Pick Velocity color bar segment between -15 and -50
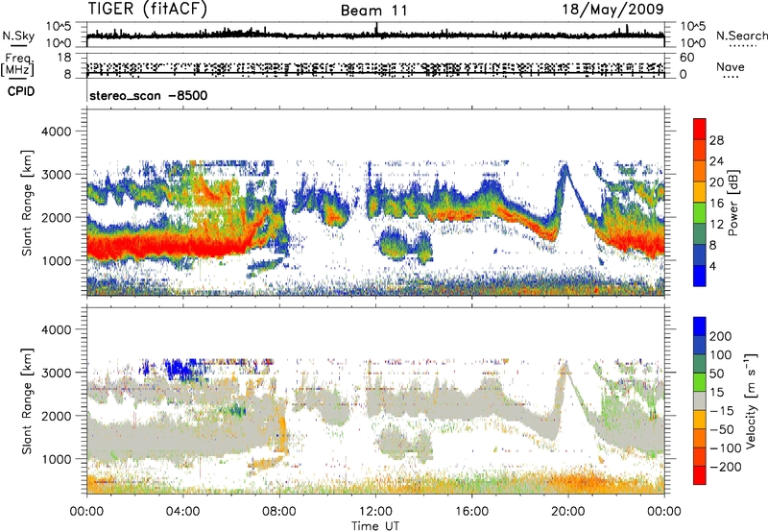 [x=700, y=420]
